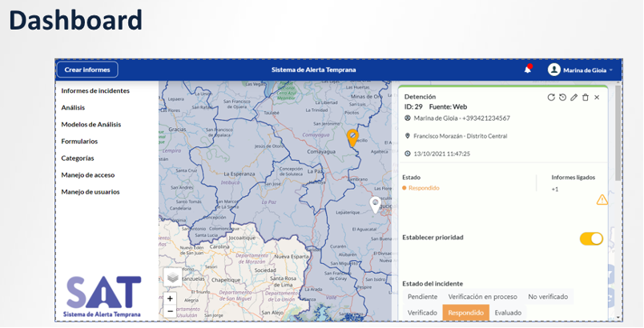Viewport: 644px width, 328px height.
Task: Toggle the Establecer prioridad switch
Action: tap(591, 238)
